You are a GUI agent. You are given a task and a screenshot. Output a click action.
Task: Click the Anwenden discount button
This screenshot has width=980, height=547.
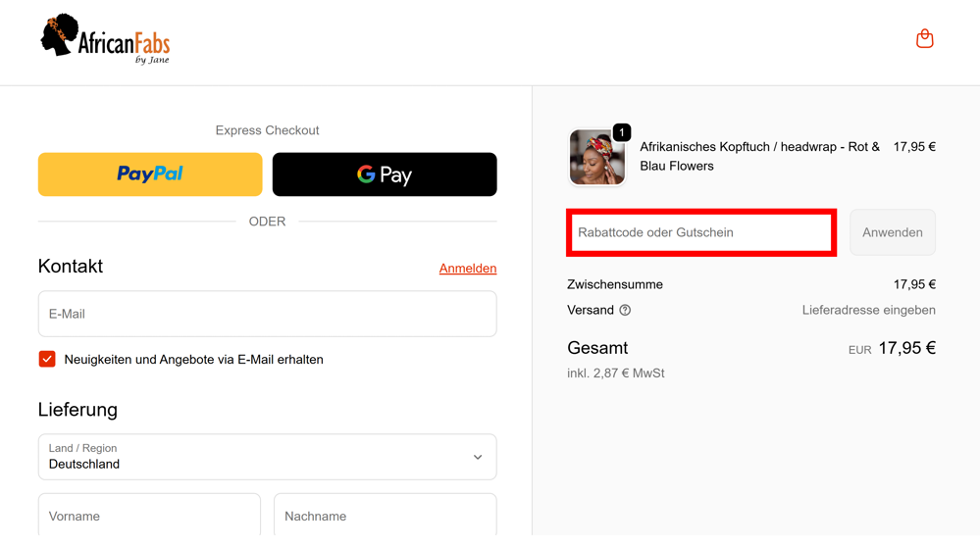point(892,232)
